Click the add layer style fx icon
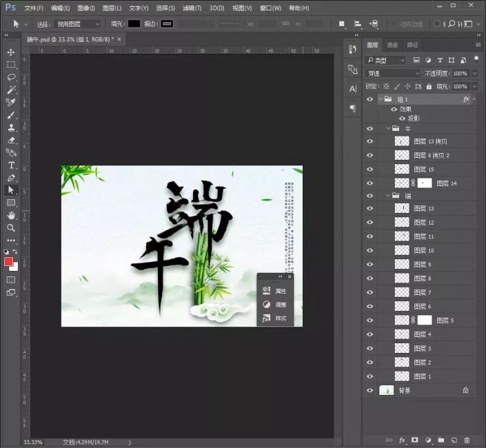The image size is (486, 448). (x=402, y=440)
